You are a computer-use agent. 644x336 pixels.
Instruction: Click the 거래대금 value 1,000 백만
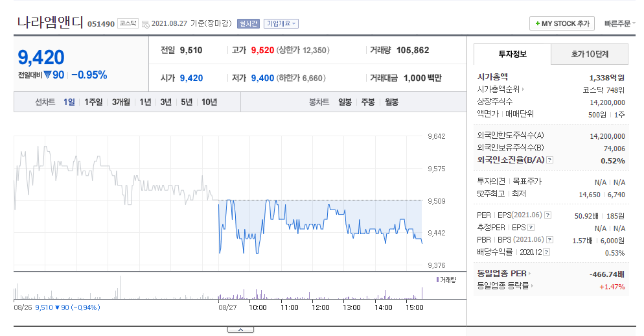click(422, 78)
